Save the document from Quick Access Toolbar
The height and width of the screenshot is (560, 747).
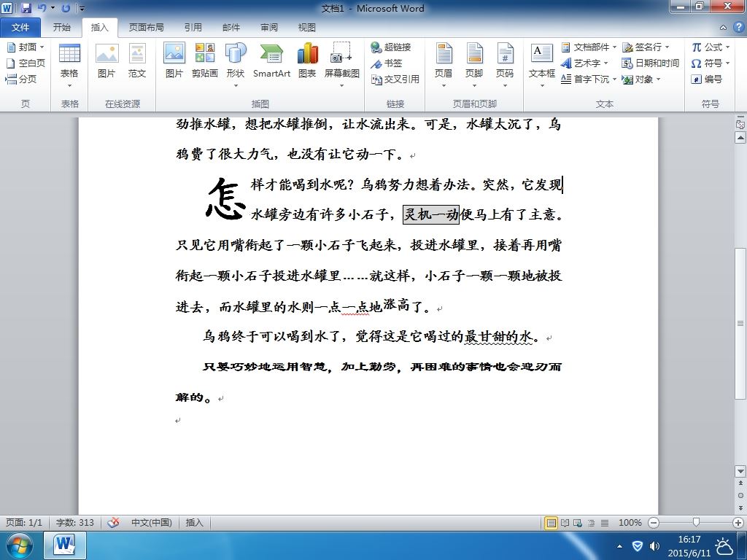click(26, 8)
